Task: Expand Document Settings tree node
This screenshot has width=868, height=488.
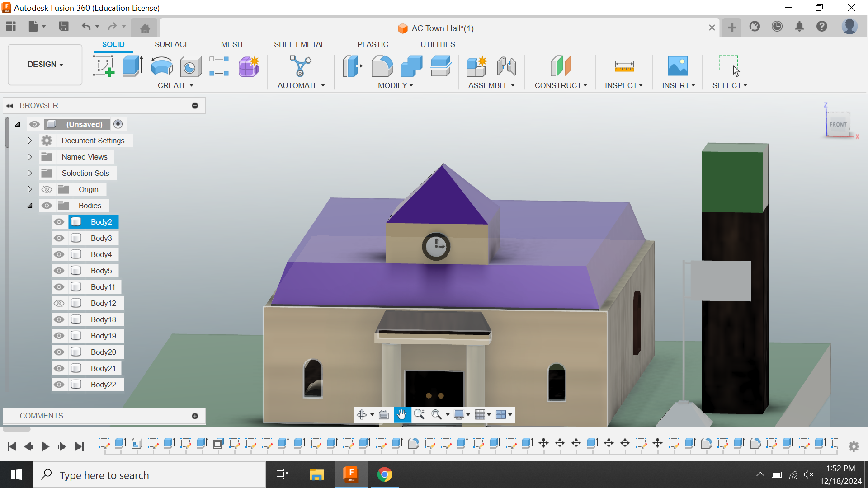Action: 29,141
